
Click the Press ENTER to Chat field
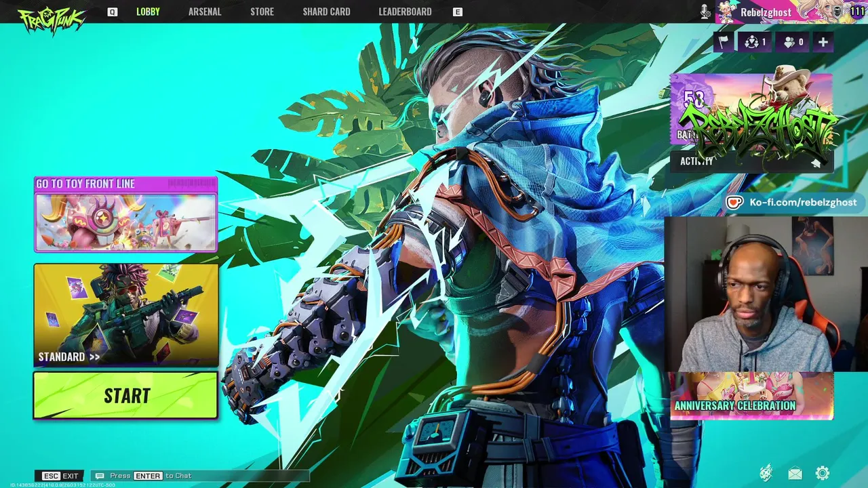pos(201,476)
